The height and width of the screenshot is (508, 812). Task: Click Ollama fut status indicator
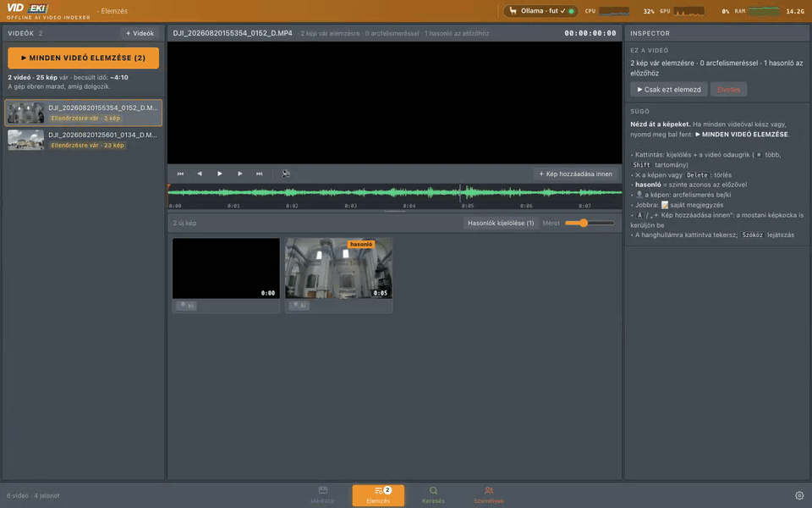[541, 11]
